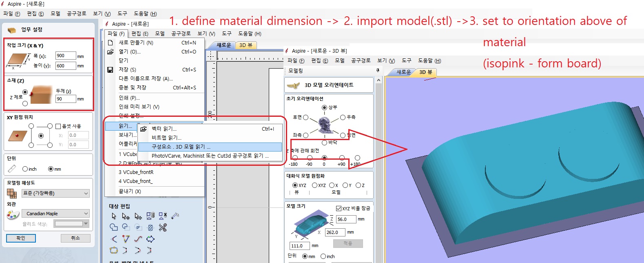Click the ungroup objects icon
This screenshot has height=263, width=644.
[x=163, y=216]
